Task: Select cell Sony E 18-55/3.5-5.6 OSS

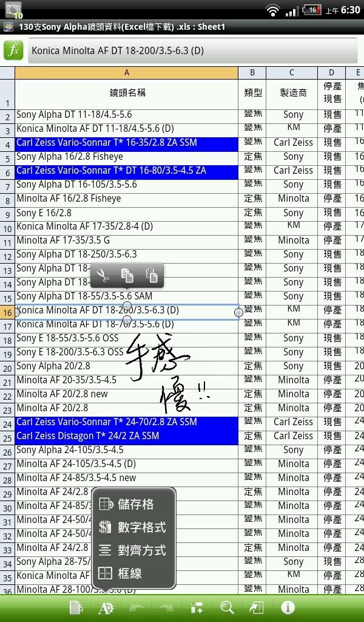Action: coord(127,339)
